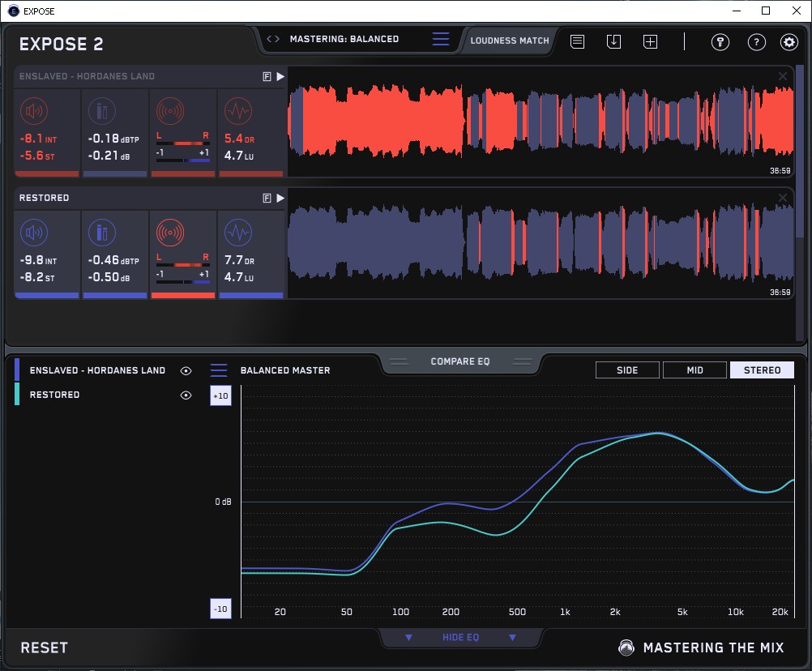The image size is (812, 671).
Task: Click the Restored track waveform
Action: coord(541,243)
